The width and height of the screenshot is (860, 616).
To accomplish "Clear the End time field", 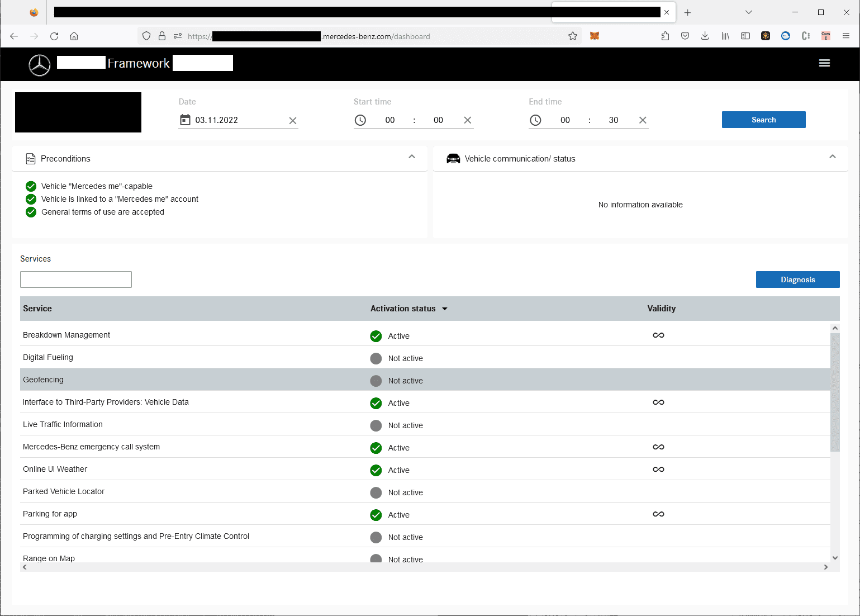I will click(x=643, y=120).
